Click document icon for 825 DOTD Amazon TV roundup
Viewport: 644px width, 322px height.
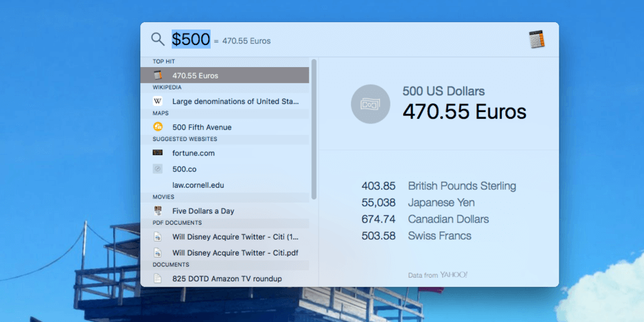click(158, 278)
